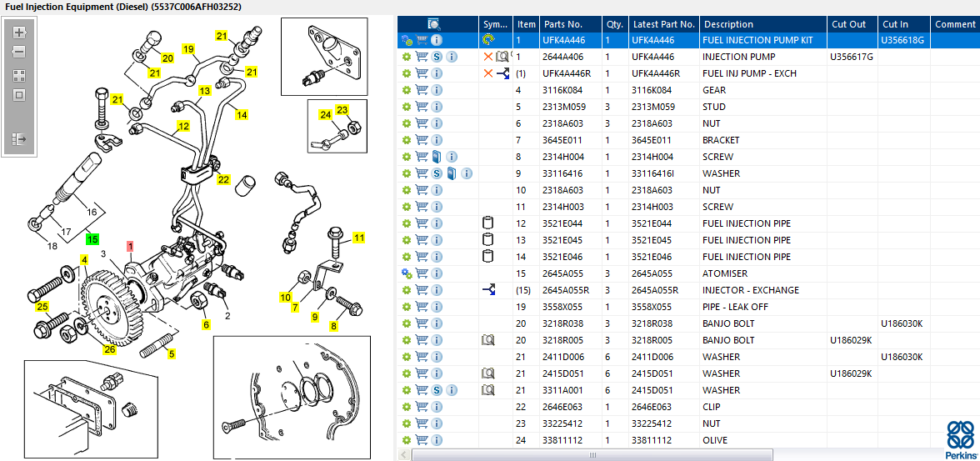The height and width of the screenshot is (461, 980).
Task: Zoom out of the parts diagram
Action: (18, 52)
